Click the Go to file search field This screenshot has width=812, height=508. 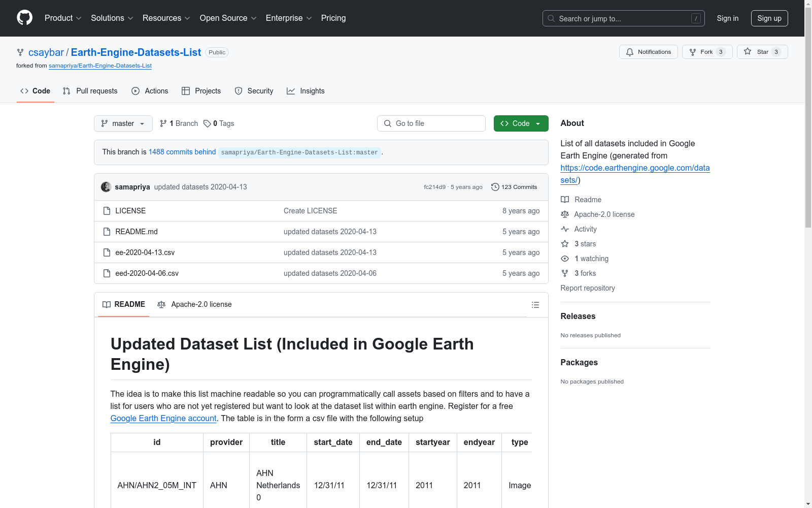click(431, 123)
